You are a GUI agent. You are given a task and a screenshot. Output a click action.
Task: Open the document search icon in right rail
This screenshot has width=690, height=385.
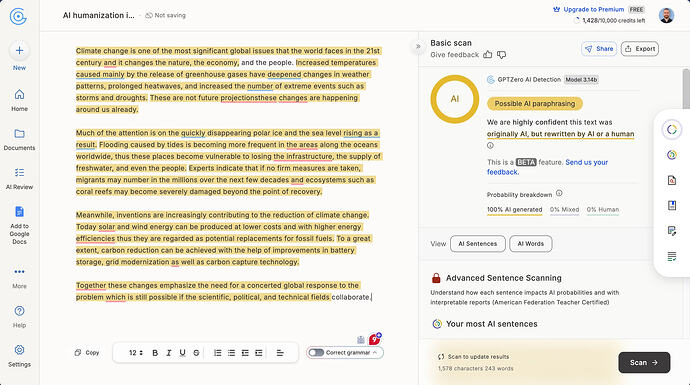click(672, 180)
